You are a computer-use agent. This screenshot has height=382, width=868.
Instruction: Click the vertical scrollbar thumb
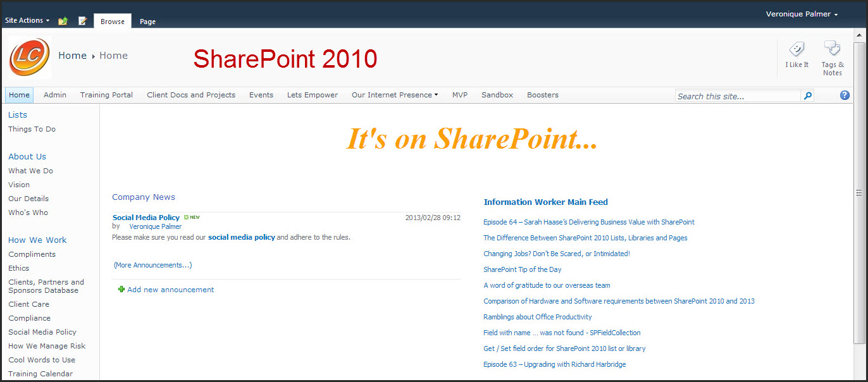(859, 193)
